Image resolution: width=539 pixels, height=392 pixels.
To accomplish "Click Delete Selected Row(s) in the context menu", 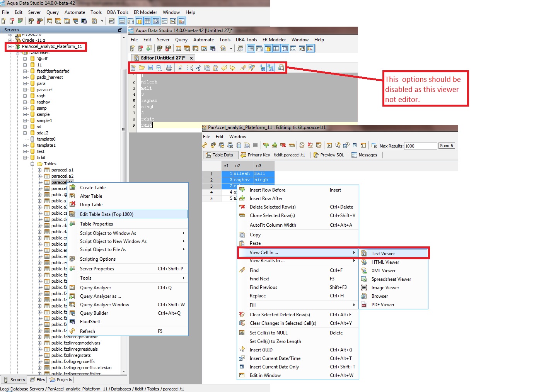I will [298, 207].
